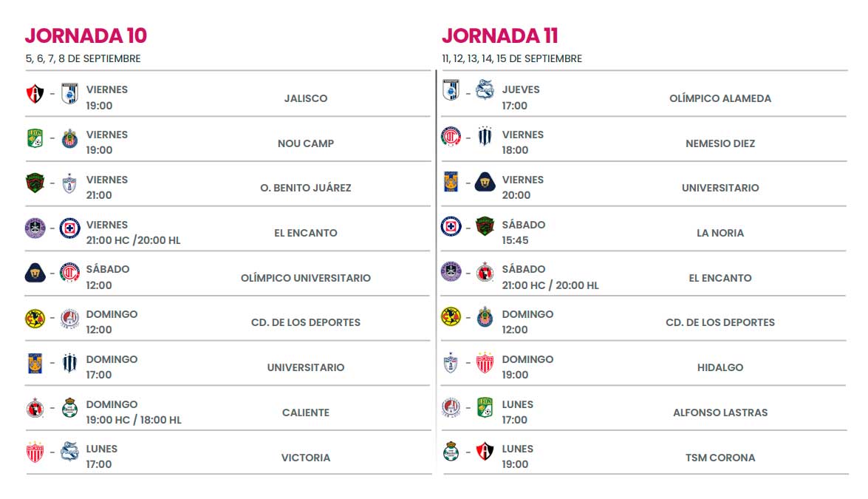Click the OLÍMPICO ALAMEDA stadium name

coord(720,98)
